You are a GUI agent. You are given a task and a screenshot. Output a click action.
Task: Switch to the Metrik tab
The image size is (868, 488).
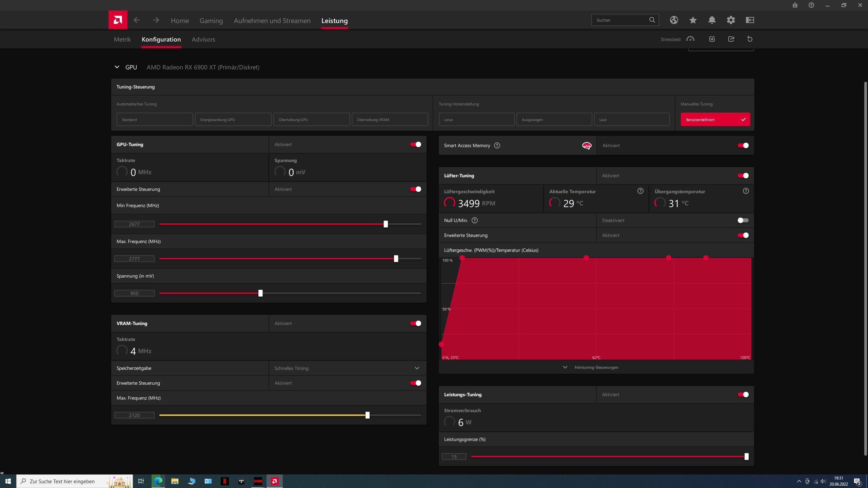(x=122, y=39)
